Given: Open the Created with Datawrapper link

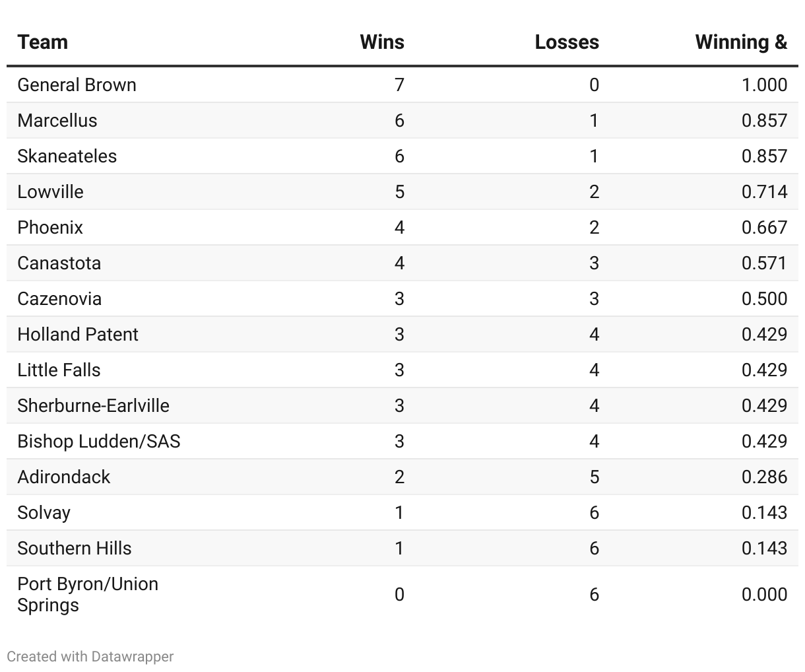Looking at the screenshot, I should [x=90, y=657].
